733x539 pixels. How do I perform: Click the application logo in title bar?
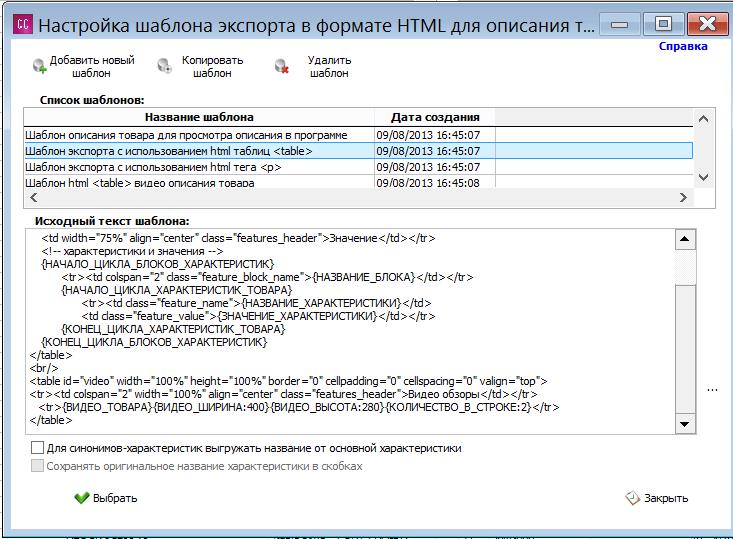pyautogui.click(x=23, y=24)
